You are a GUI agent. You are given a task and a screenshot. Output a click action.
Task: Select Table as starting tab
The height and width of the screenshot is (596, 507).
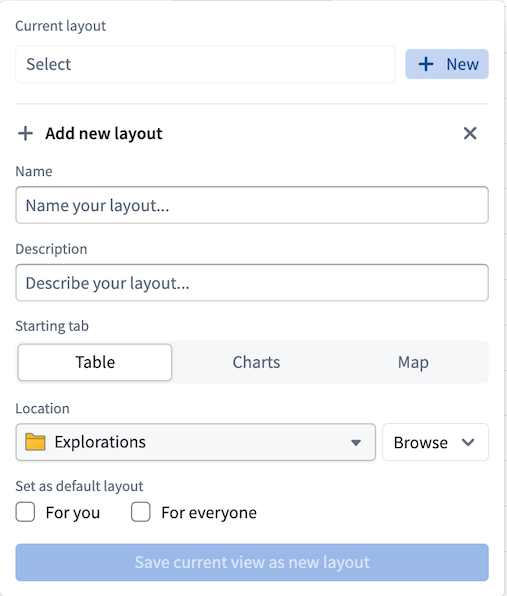click(95, 362)
